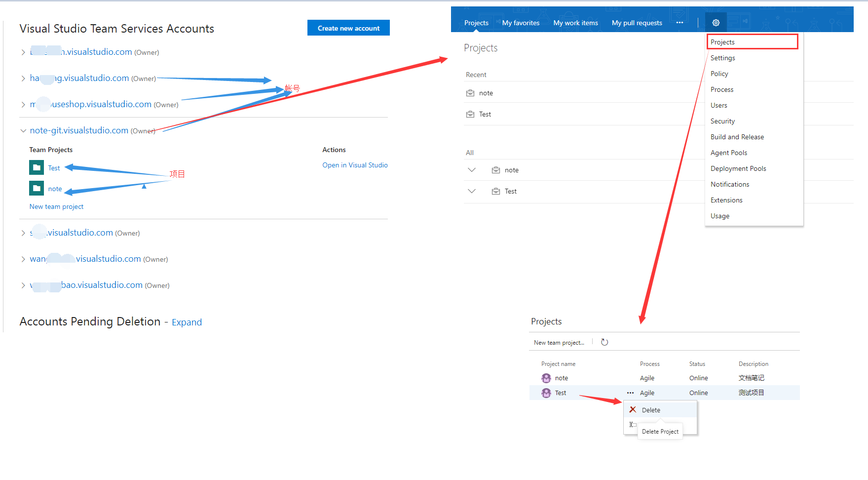Select the Projects tab in navbar
Screen dimensions: 868x480
476,23
